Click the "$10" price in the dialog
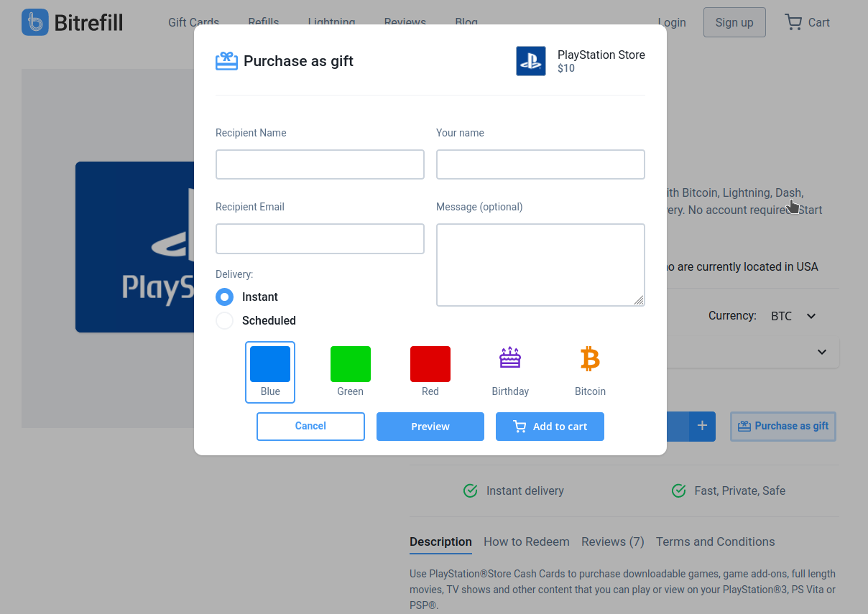 click(x=566, y=69)
